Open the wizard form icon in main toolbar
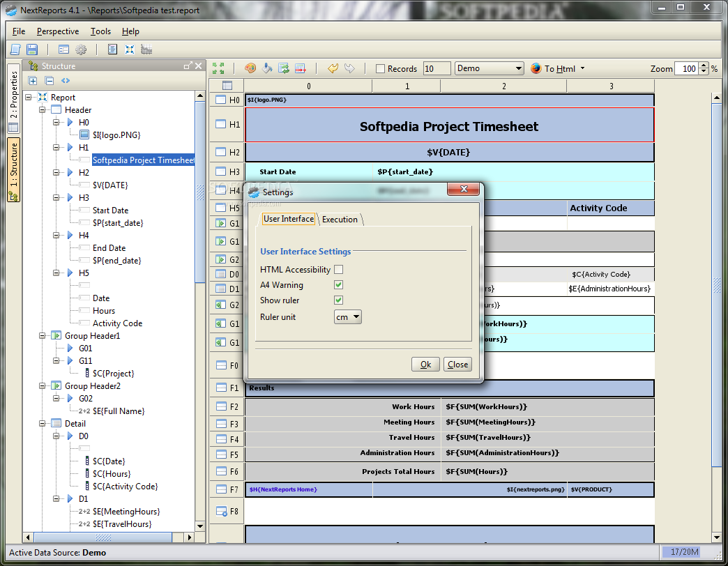The width and height of the screenshot is (728, 566). pyautogui.click(x=63, y=49)
